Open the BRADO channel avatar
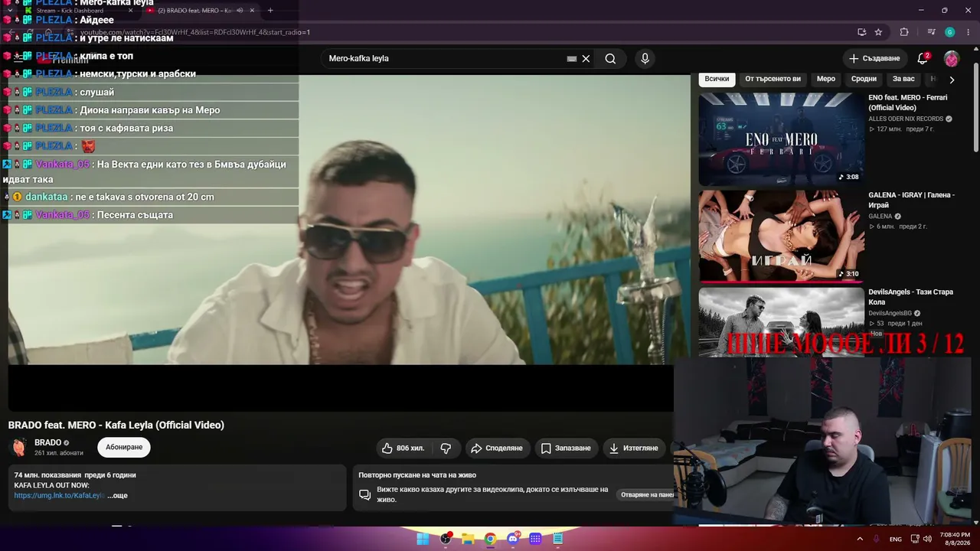The height and width of the screenshot is (551, 980). pos(19,447)
